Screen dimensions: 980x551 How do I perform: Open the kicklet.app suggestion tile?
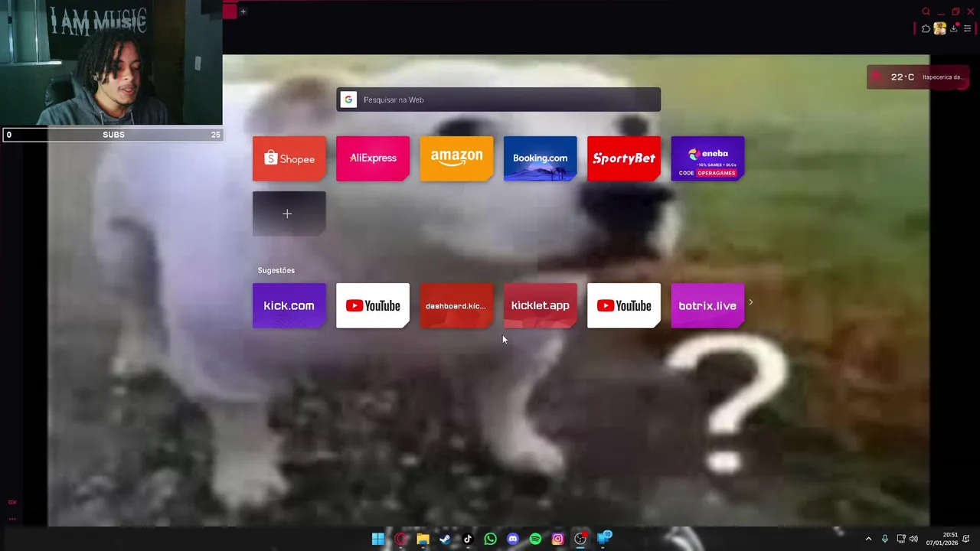click(x=540, y=305)
